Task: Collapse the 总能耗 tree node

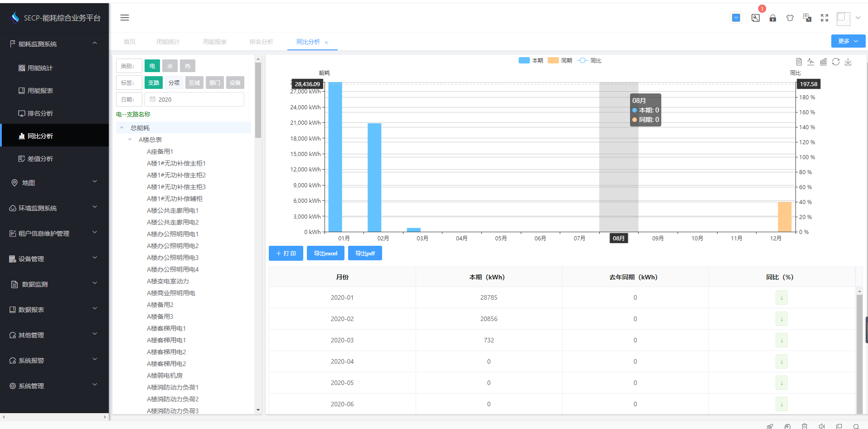Action: tap(121, 128)
